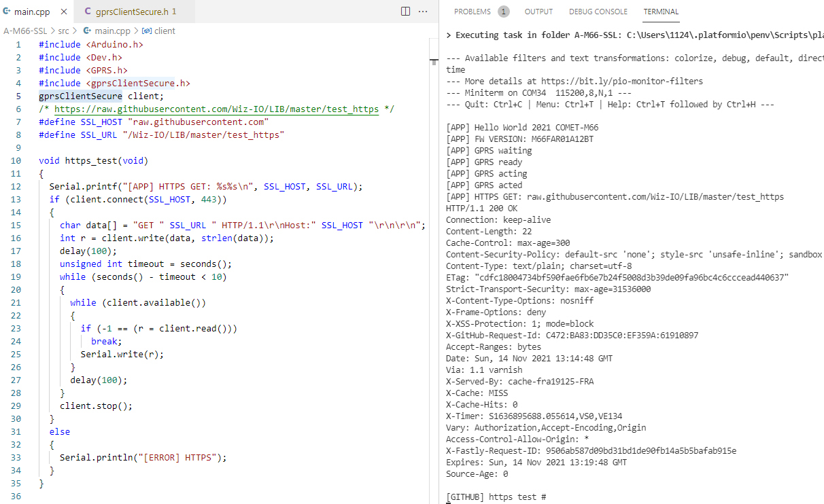824x504 pixels.
Task: Close the main.cpp tab
Action: coord(64,12)
